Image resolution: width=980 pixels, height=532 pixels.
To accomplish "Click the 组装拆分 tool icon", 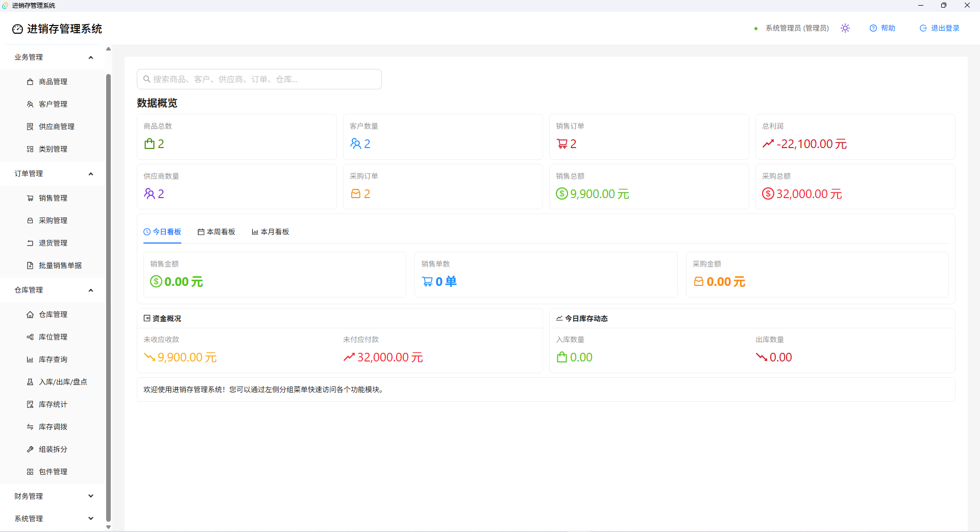I will tap(30, 449).
